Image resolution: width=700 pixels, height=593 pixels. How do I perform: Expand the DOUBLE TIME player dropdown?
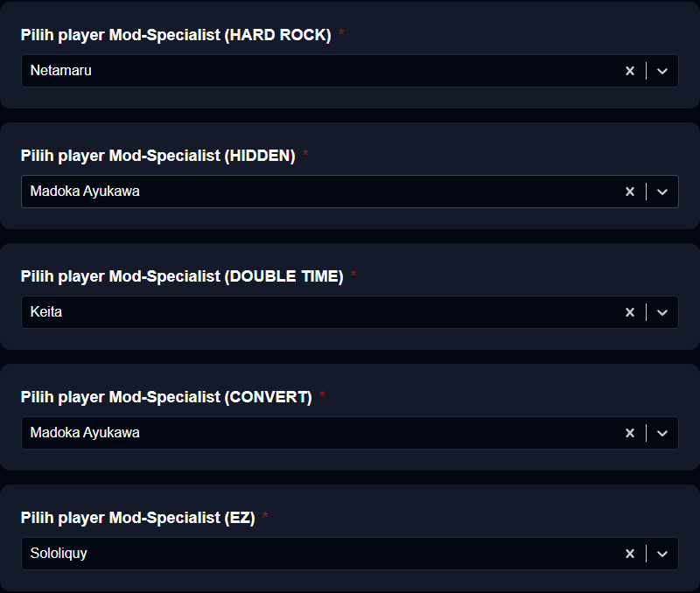click(x=662, y=312)
